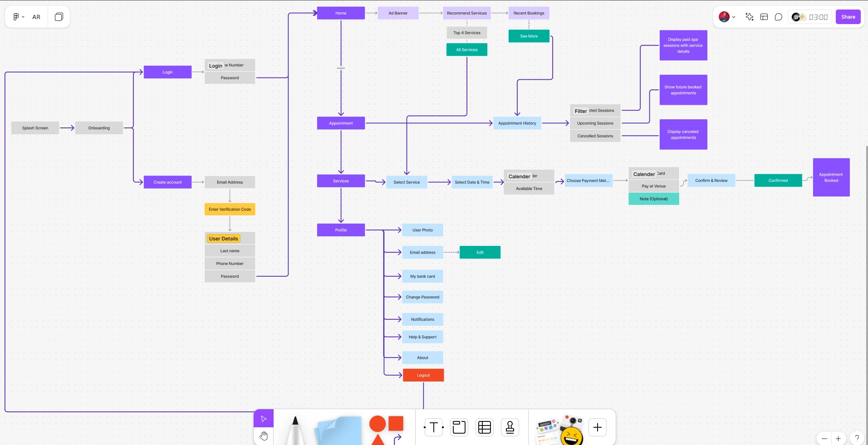Select the Text tool
The height and width of the screenshot is (445, 868).
(x=433, y=427)
